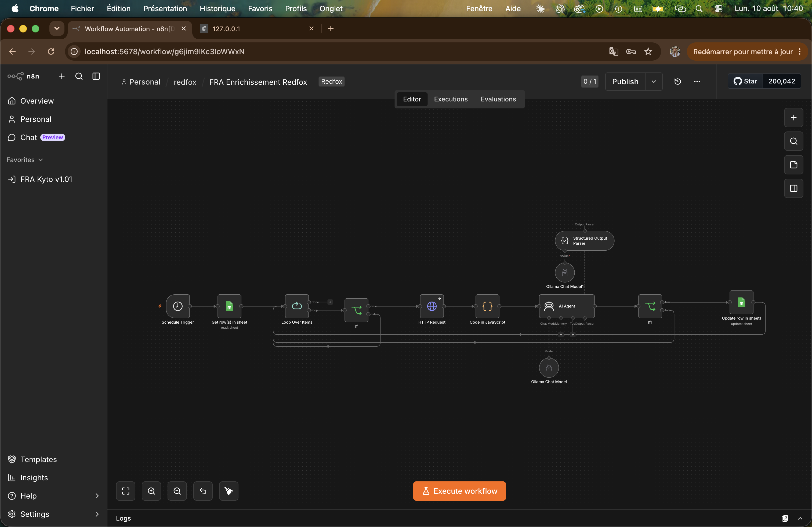The width and height of the screenshot is (812, 527).
Task: Search using the sidebar magnifier icon
Action: coord(79,76)
